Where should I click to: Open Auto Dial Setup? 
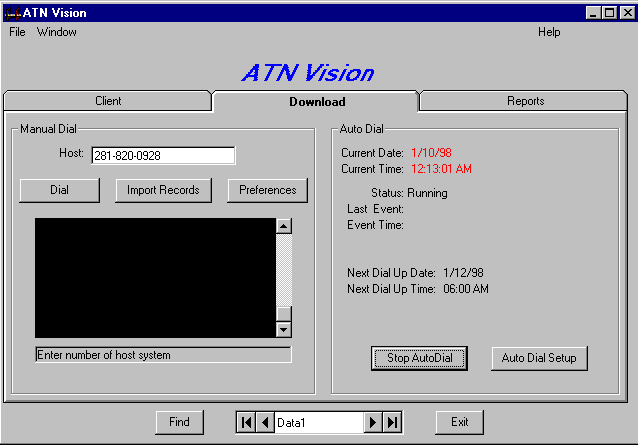point(539,358)
